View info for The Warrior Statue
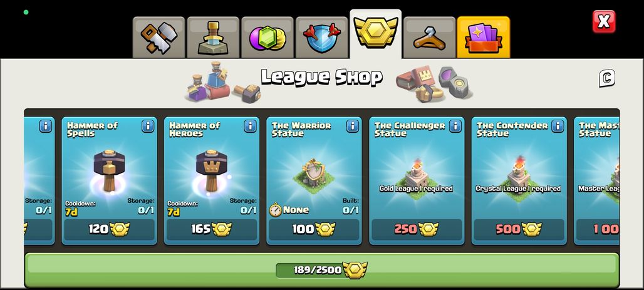Image resolution: width=644 pixels, height=290 pixels. click(x=353, y=126)
